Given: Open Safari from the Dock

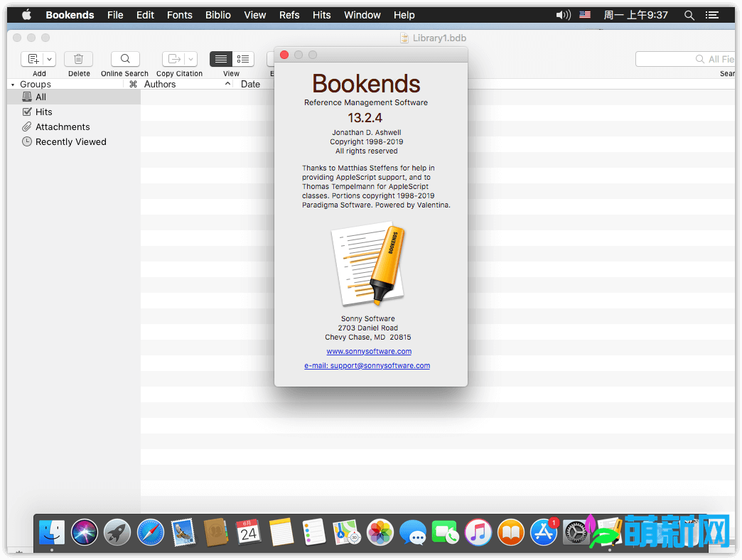Looking at the screenshot, I should pyautogui.click(x=150, y=532).
